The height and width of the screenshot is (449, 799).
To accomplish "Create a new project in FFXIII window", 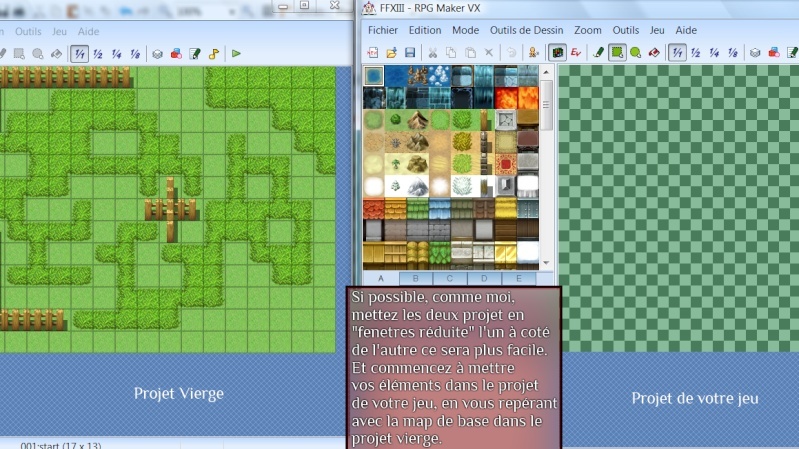I will (372, 53).
